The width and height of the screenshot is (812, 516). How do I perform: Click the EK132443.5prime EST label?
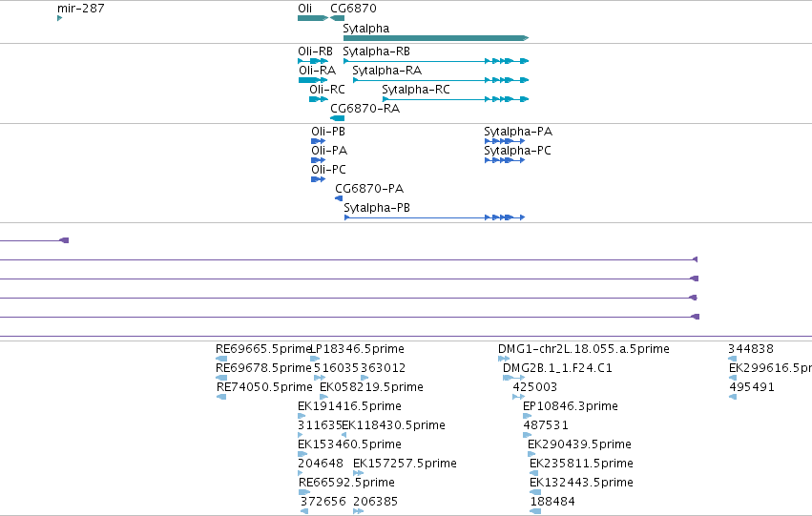581,483
